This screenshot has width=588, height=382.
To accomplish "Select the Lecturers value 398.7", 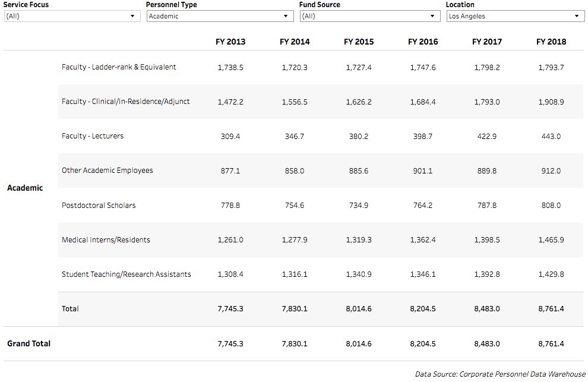I will 423,137.
